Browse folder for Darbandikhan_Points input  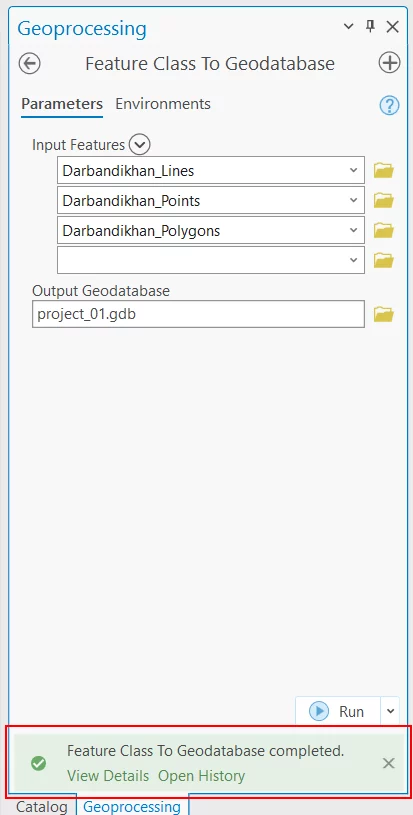coord(383,200)
